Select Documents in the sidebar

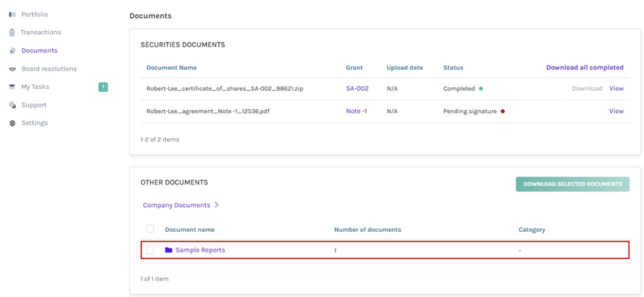(x=39, y=51)
